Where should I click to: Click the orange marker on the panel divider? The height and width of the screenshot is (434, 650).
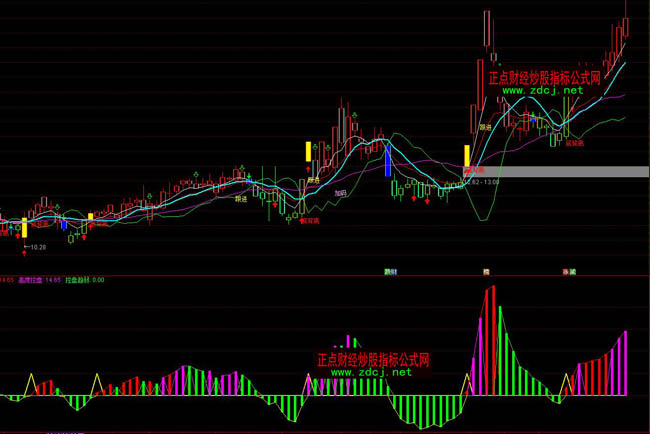[x=486, y=271]
